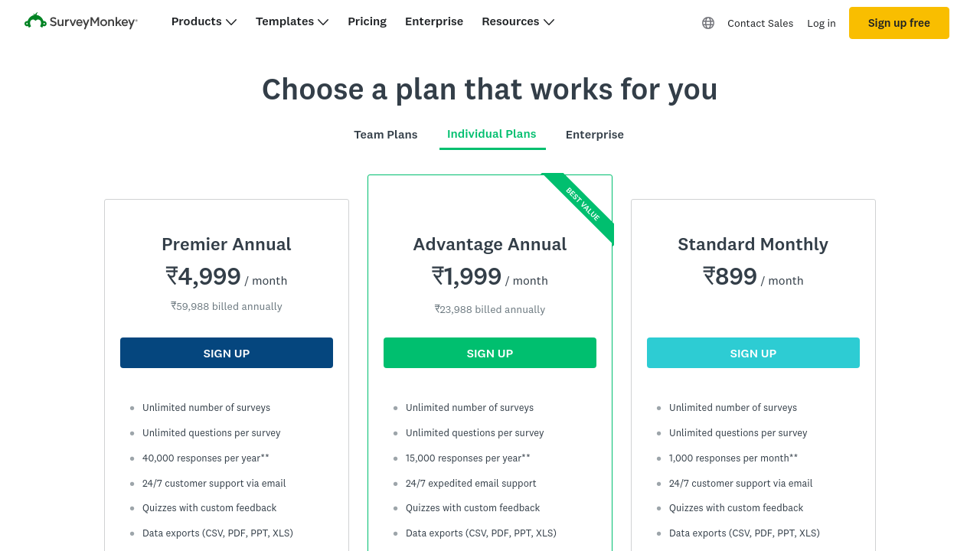The width and height of the screenshot is (980, 551).
Task: Click Contact Sales link
Action: 760,23
